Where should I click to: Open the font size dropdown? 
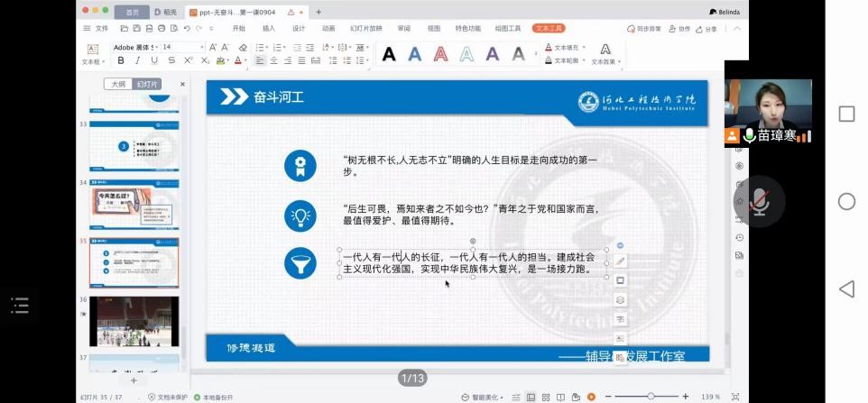coord(201,47)
